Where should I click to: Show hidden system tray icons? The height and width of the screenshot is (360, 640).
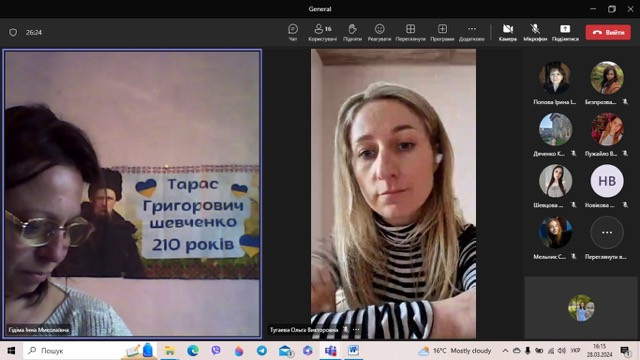tap(505, 351)
